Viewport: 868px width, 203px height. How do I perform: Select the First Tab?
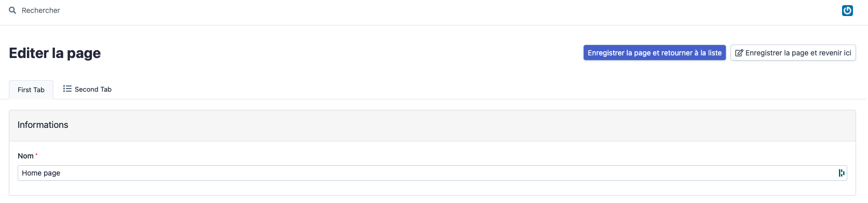coord(31,90)
